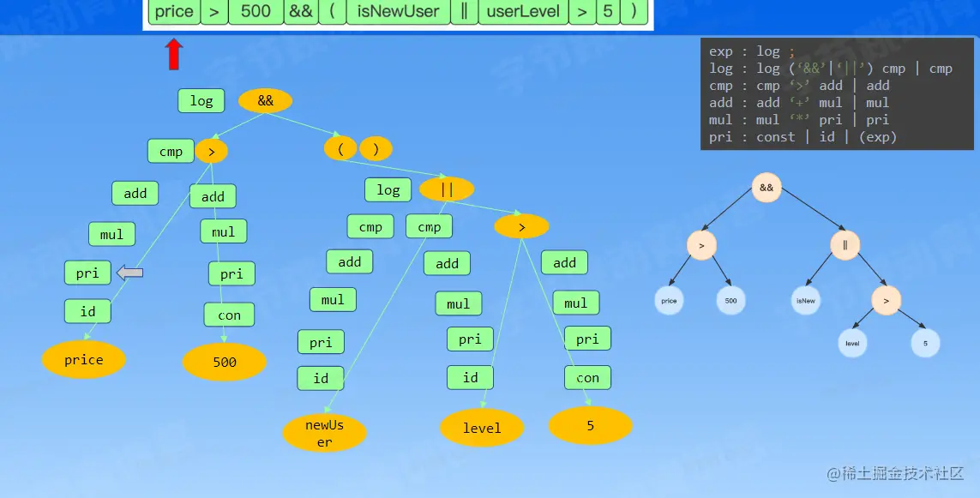Select the orange || operator node
The image size is (980, 498).
point(446,189)
